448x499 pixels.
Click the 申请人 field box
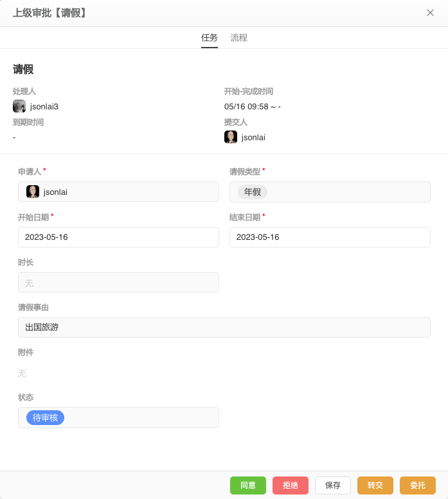(118, 192)
